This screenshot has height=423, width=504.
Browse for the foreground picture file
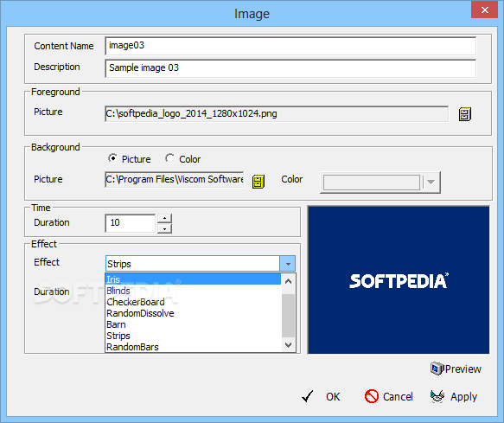click(x=465, y=114)
